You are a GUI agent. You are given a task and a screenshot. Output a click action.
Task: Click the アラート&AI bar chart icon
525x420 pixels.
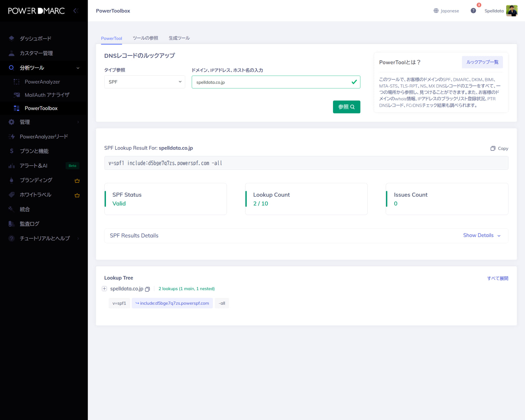pyautogui.click(x=11, y=166)
